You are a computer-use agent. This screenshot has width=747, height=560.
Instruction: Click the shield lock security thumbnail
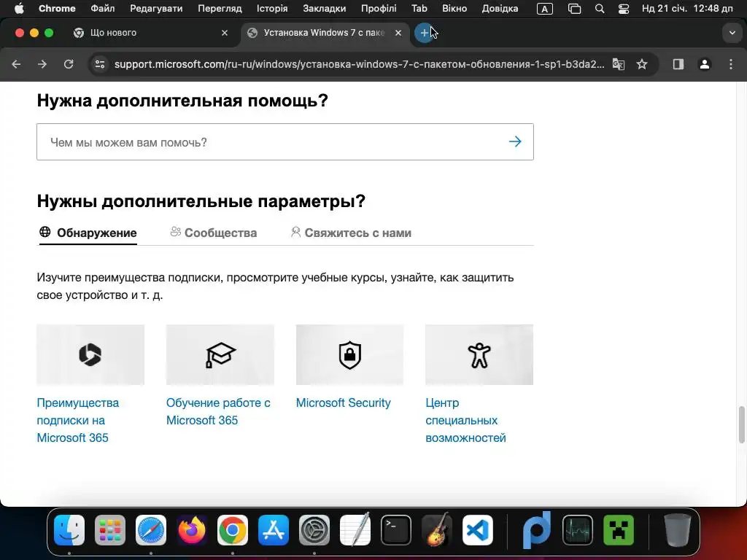(349, 355)
